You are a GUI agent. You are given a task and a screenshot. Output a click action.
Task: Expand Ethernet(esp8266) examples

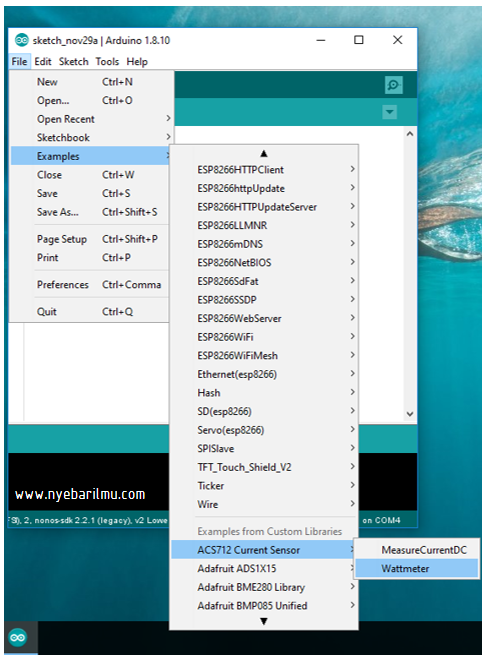click(x=264, y=374)
